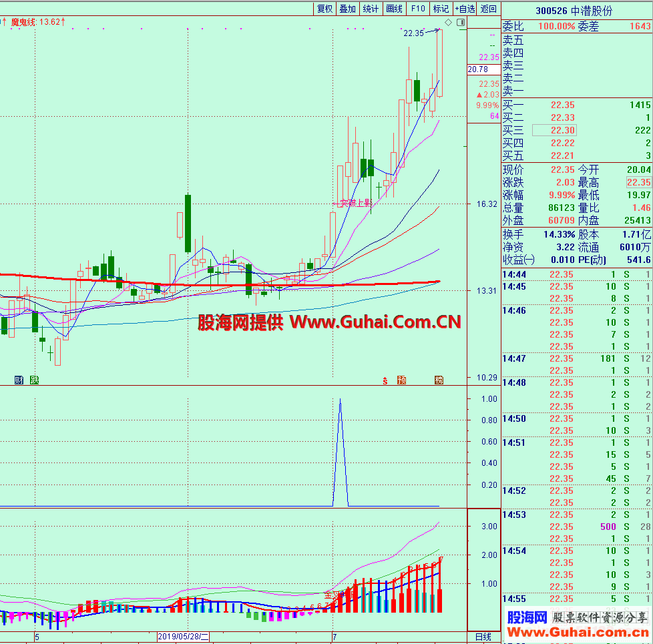This screenshot has width=653, height=644.
Task: Click the 委差 1643 value
Action: click(x=640, y=26)
